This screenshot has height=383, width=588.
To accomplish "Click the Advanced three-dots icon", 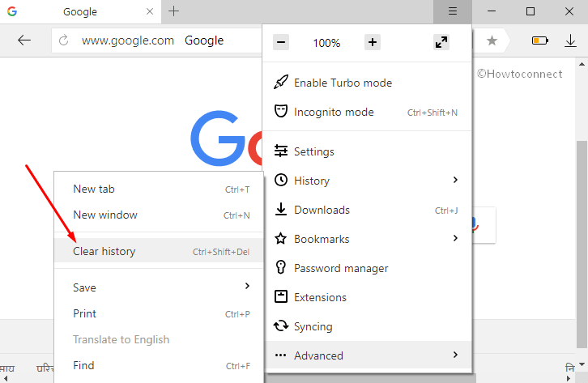I will (281, 355).
